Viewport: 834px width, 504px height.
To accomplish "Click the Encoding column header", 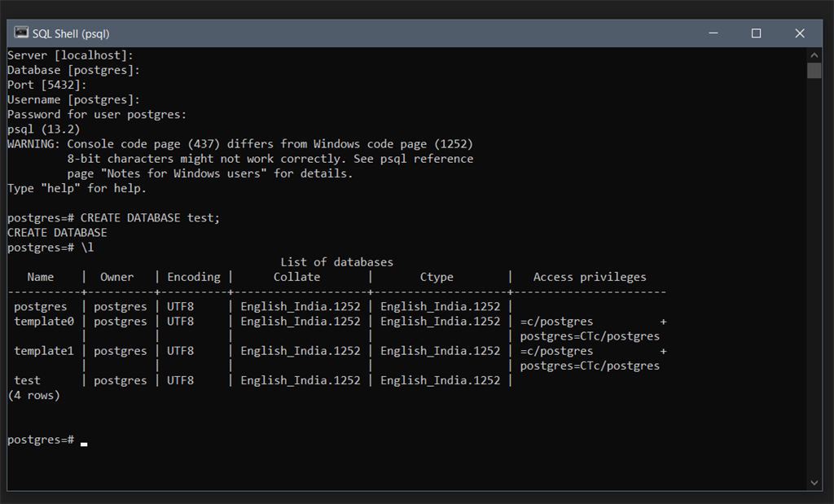I will tap(194, 277).
